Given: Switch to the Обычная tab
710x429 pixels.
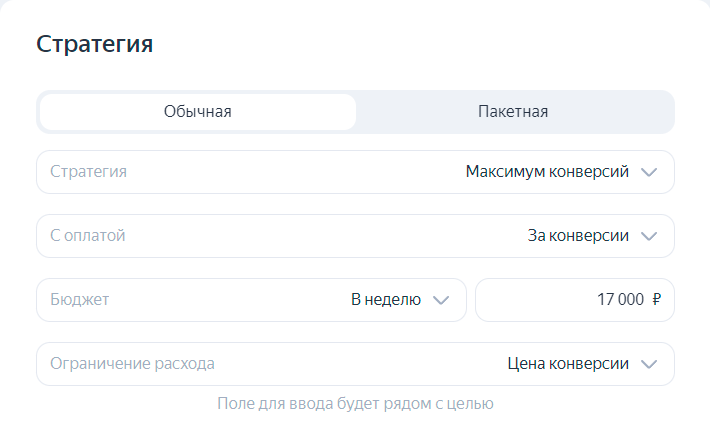Looking at the screenshot, I should pyautogui.click(x=198, y=112).
